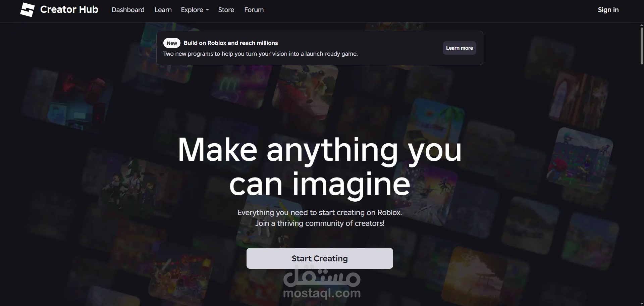
Task: Click the 'Join a thriving community of creators!' text
Action: pyautogui.click(x=320, y=223)
